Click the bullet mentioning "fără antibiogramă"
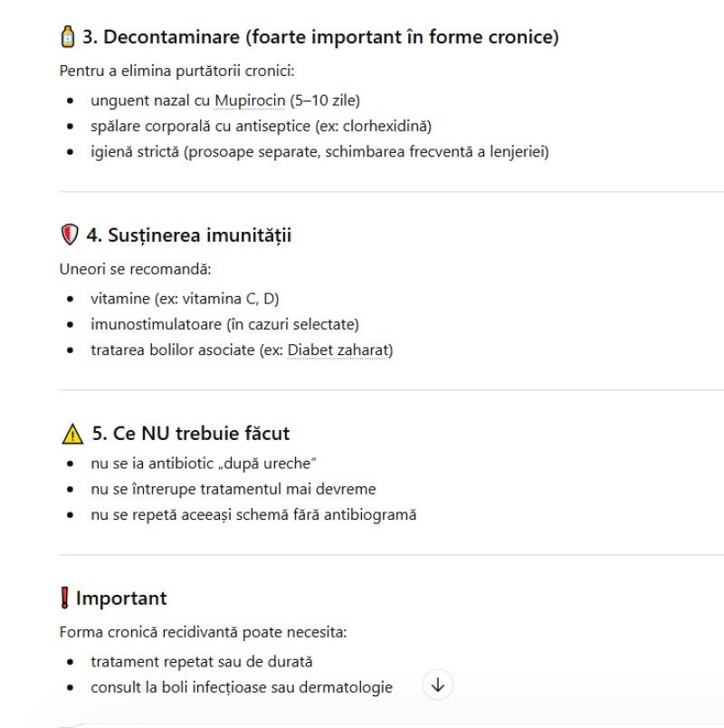This screenshot has height=728, width=724. 253,514
